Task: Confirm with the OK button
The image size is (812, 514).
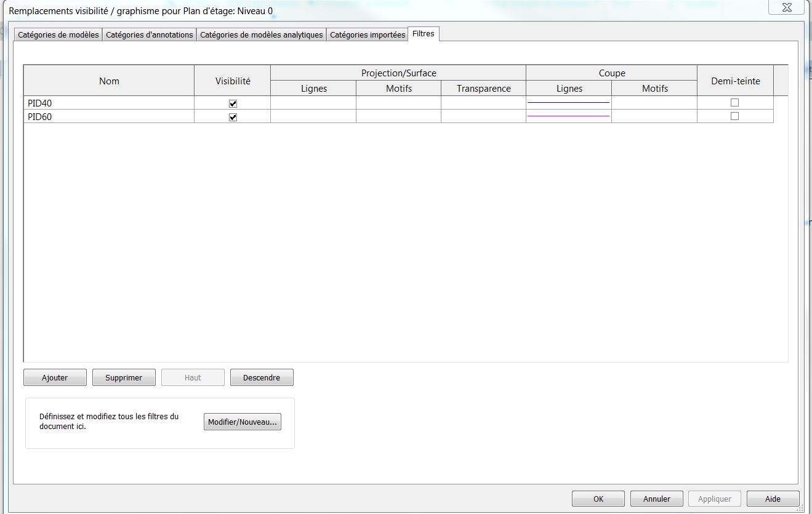Action: click(x=598, y=499)
